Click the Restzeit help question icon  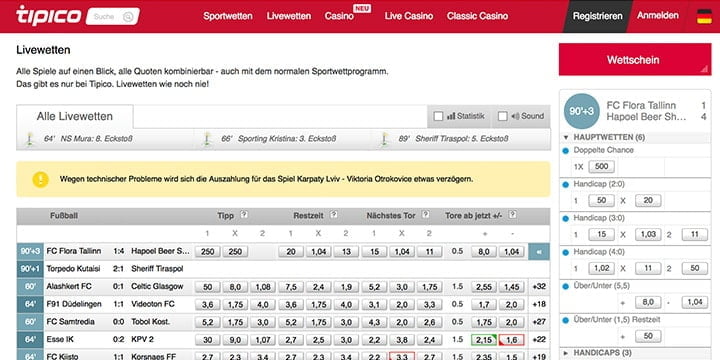point(334,214)
